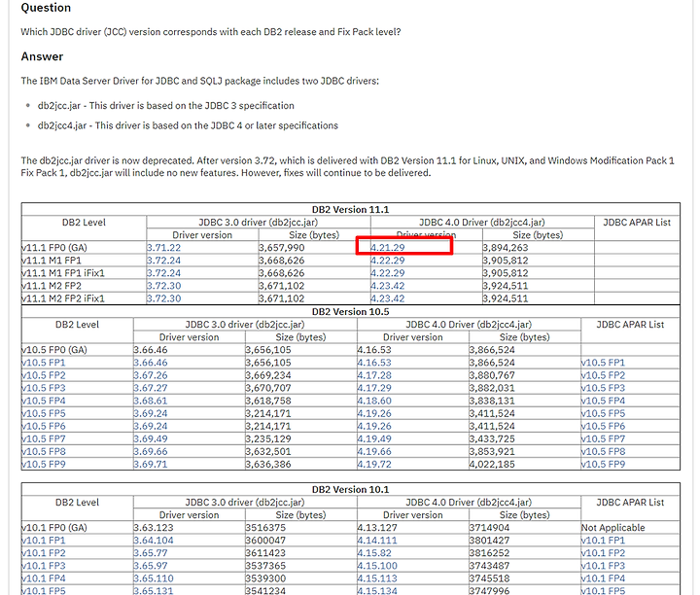This screenshot has height=595, width=700.
Task: Click the v10.5 FP7 JDBC APAR List link
Action: [x=603, y=438]
